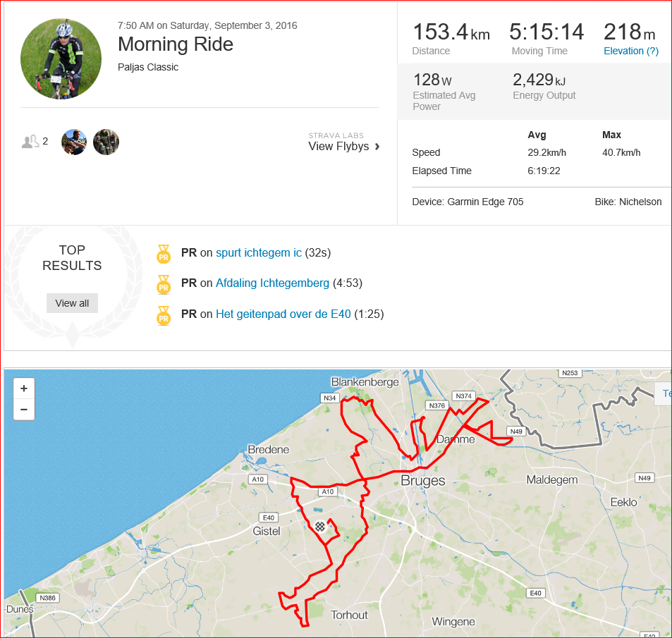This screenshot has width=672, height=638.
Task: Click the View all top results button
Action: [x=72, y=303]
